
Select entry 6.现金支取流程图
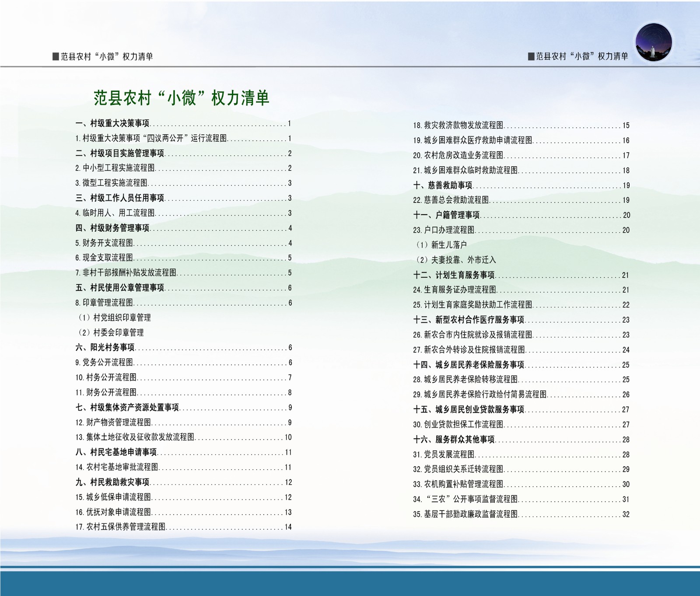coord(183,258)
